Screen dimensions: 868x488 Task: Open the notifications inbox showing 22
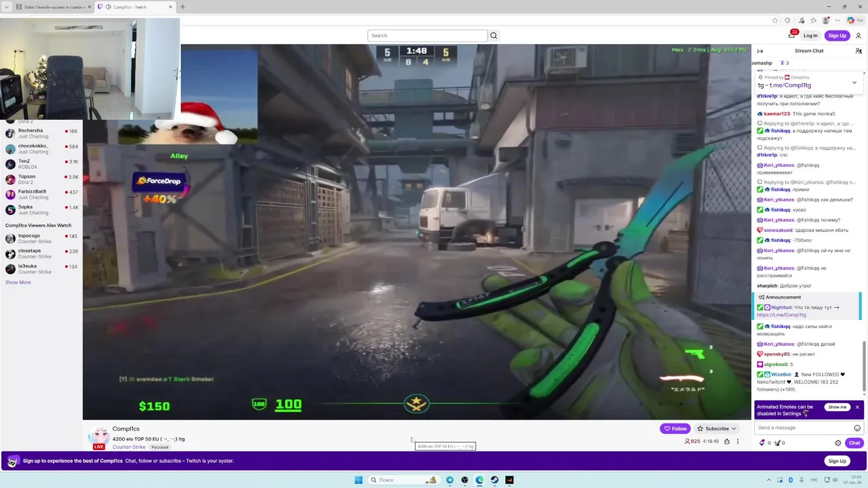tap(792, 35)
